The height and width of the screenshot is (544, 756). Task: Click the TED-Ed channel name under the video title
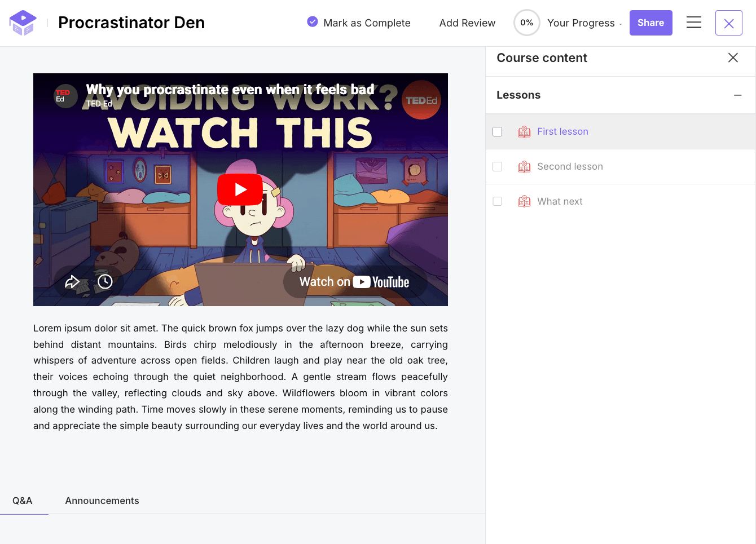pos(99,104)
